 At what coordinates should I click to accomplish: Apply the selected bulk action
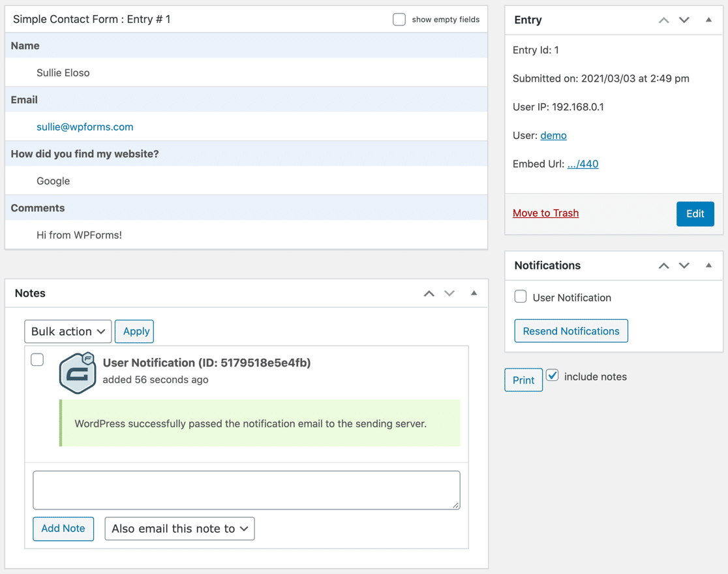tap(134, 331)
